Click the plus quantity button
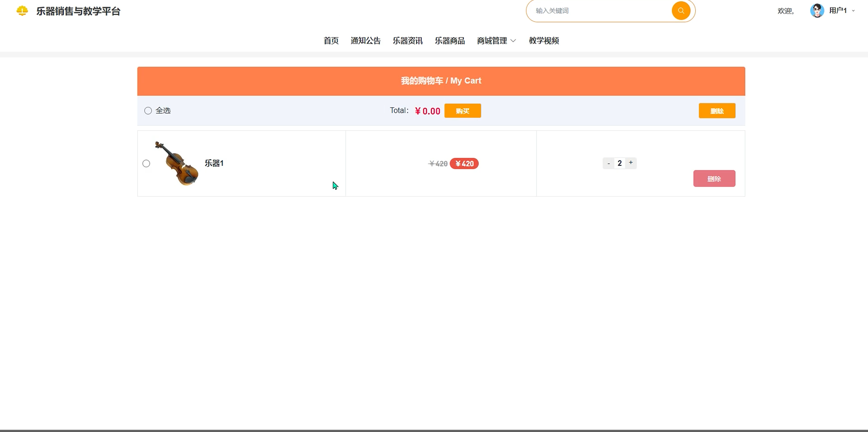 coord(630,163)
